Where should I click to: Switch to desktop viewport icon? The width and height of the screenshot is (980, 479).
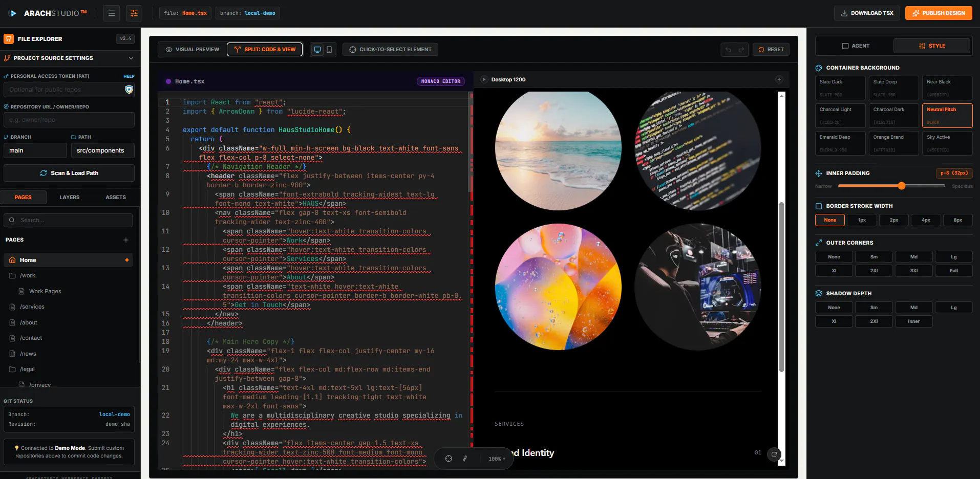coord(317,50)
